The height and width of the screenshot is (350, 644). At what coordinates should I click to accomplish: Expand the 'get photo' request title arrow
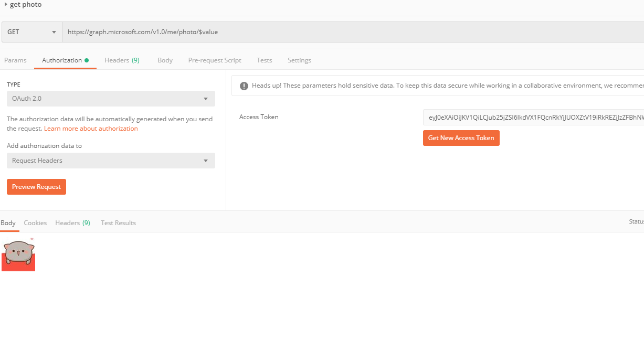(6, 5)
